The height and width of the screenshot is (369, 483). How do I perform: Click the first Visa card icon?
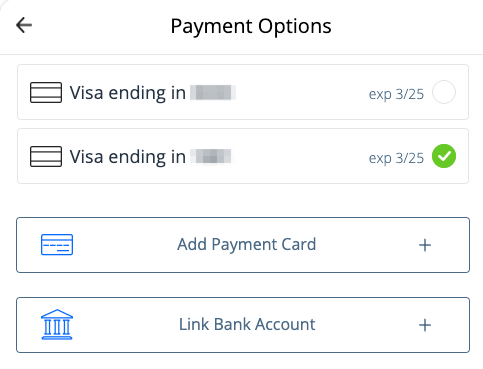point(46,92)
